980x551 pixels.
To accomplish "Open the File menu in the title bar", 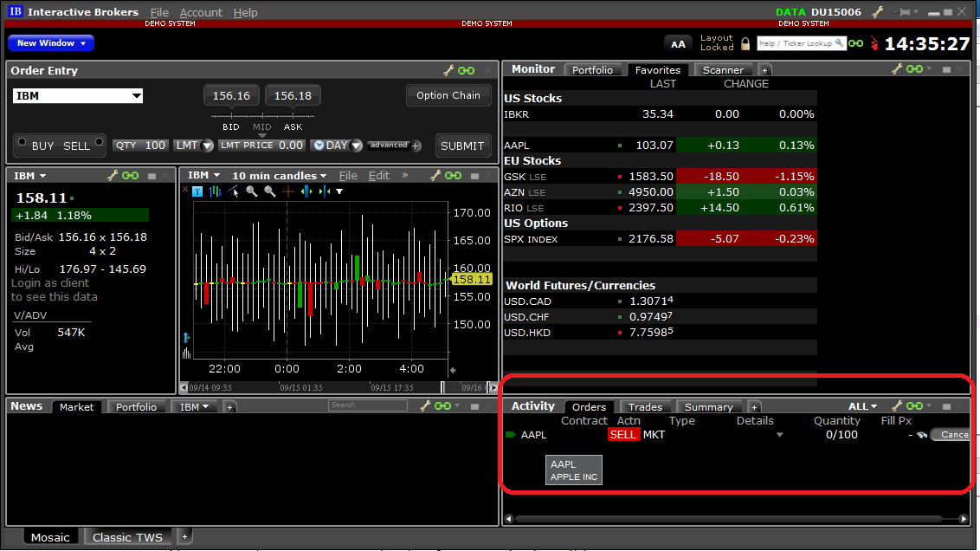I will point(159,12).
